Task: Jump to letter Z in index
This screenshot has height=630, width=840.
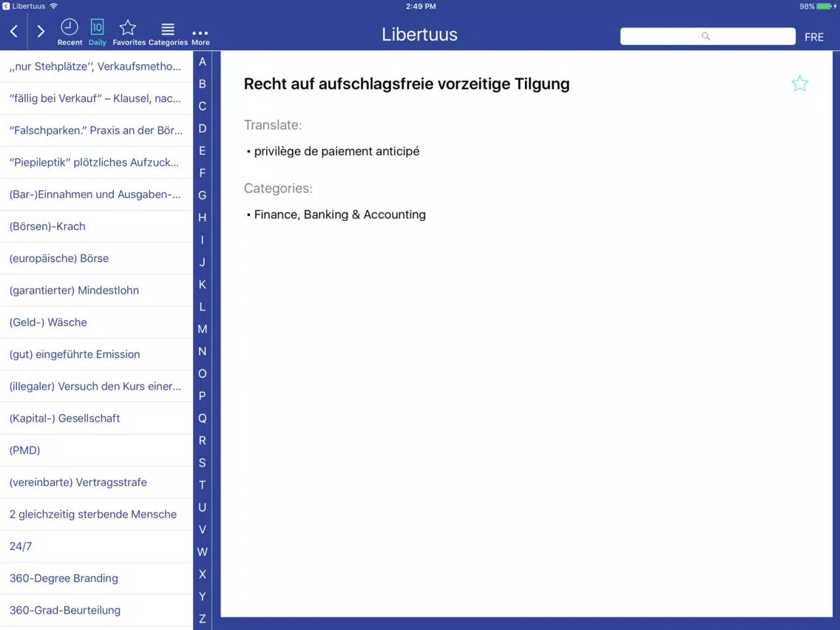Action: pos(203,619)
